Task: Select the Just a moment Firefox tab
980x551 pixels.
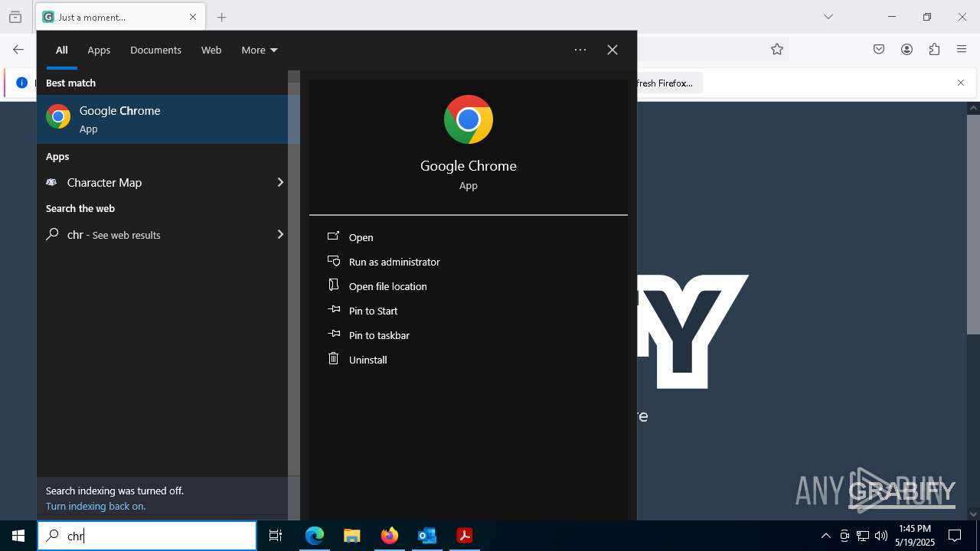Action: [x=120, y=17]
